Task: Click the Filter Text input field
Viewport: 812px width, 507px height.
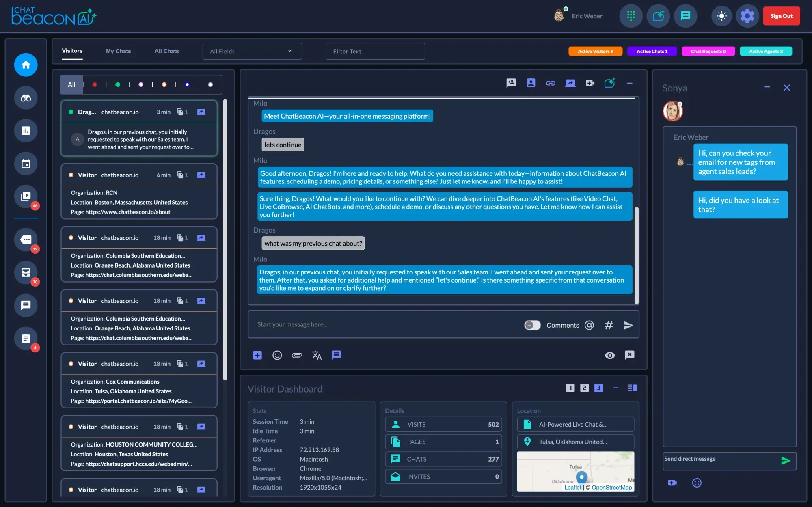Action: pos(375,51)
